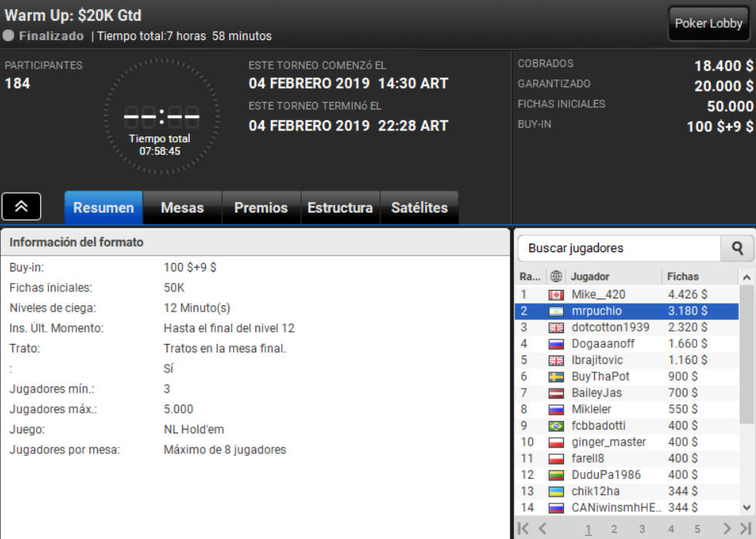
Task: Click the globe country column icon
Action: [x=556, y=276]
